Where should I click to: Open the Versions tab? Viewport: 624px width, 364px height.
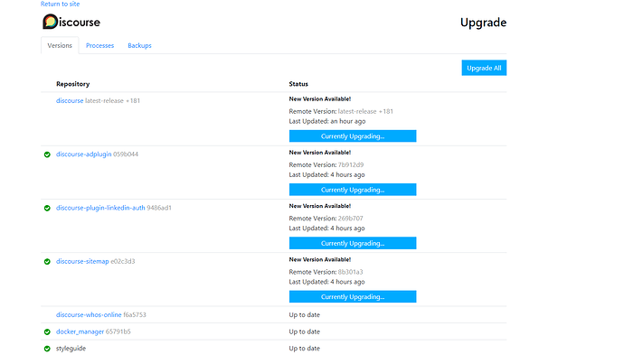[60, 45]
